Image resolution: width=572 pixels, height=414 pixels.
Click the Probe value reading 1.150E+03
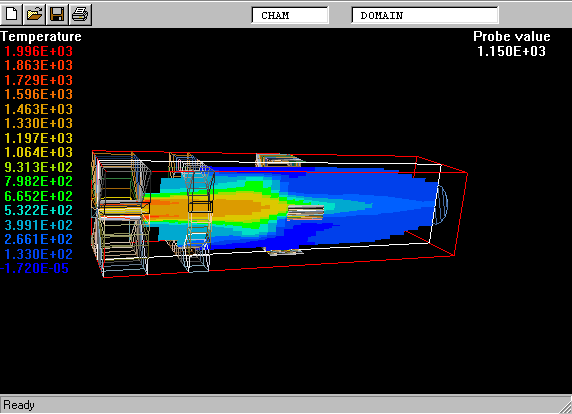pos(511,51)
